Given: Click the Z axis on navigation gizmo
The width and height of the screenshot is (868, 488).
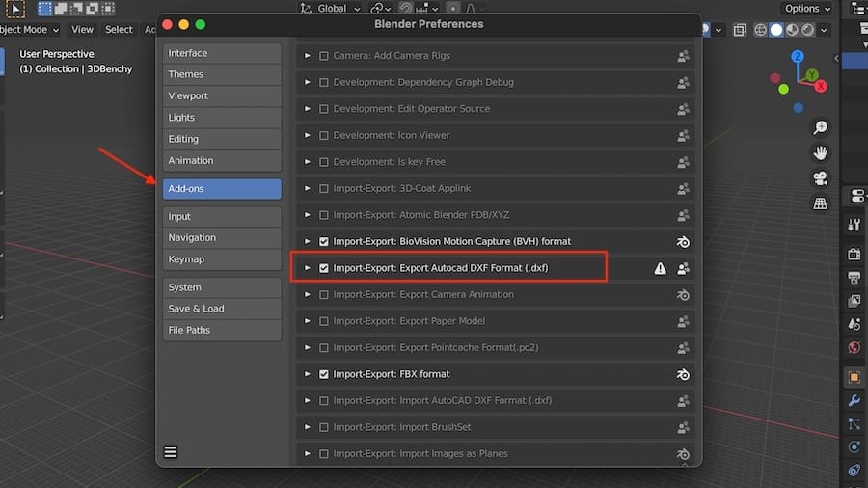Looking at the screenshot, I should tap(798, 57).
